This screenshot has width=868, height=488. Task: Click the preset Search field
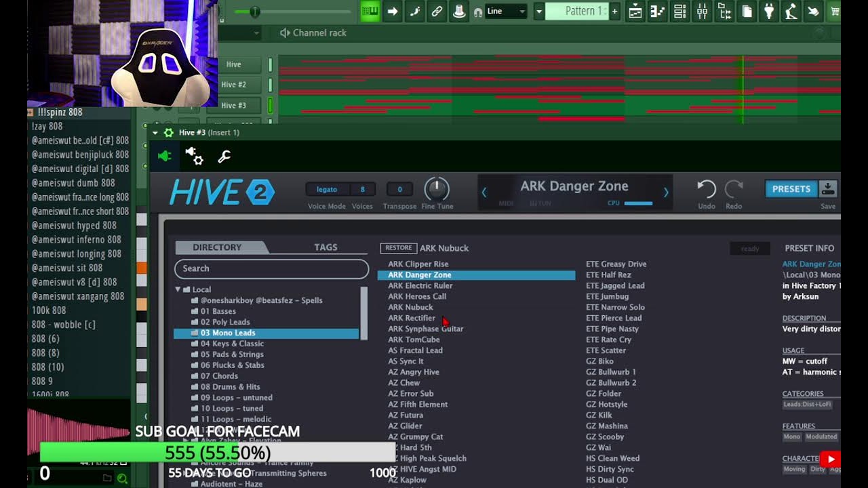[x=271, y=268]
